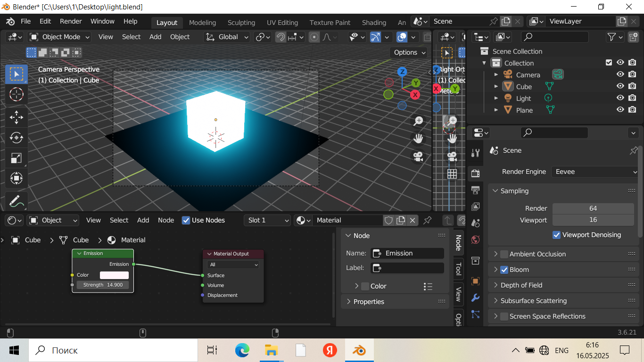Screen dimensions: 644x362
Task: Select the Light object in outliner
Action: coord(523,99)
